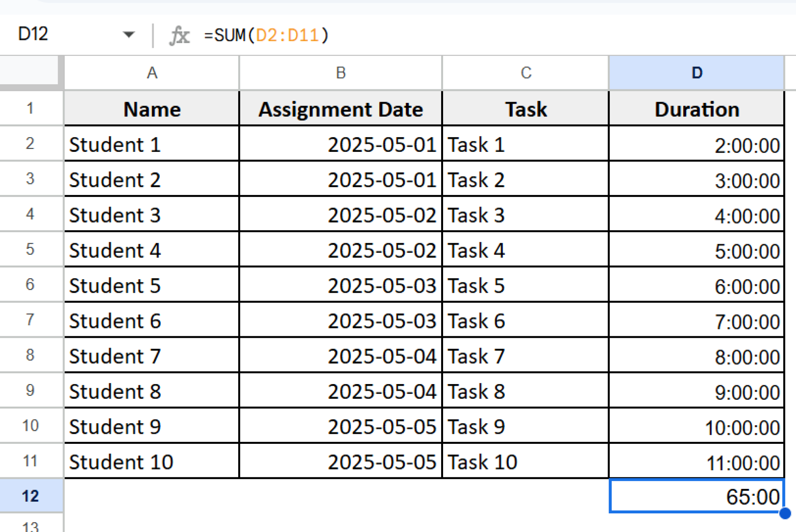796x532 pixels.
Task: Click the Task 10 cell
Action: [x=525, y=461]
